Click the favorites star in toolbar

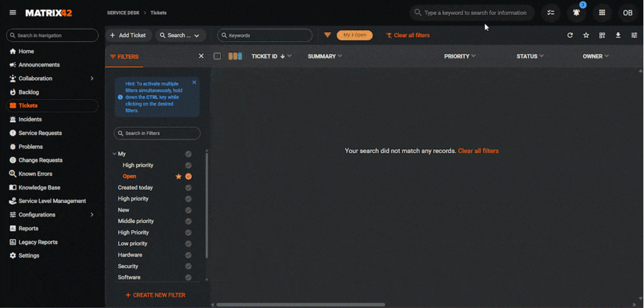586,35
